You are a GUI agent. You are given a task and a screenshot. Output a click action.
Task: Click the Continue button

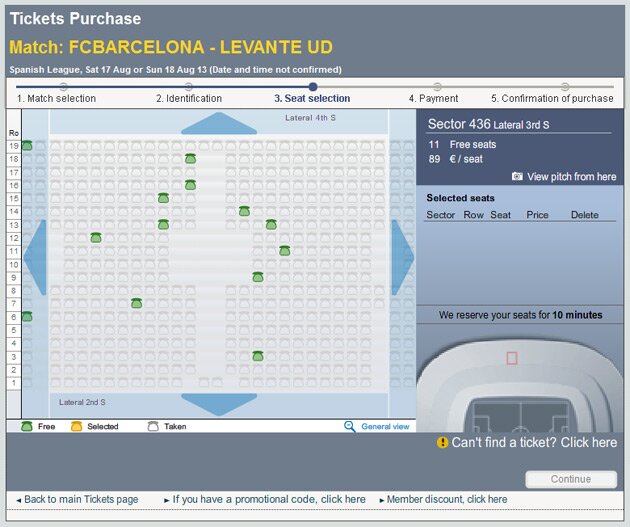(x=570, y=479)
